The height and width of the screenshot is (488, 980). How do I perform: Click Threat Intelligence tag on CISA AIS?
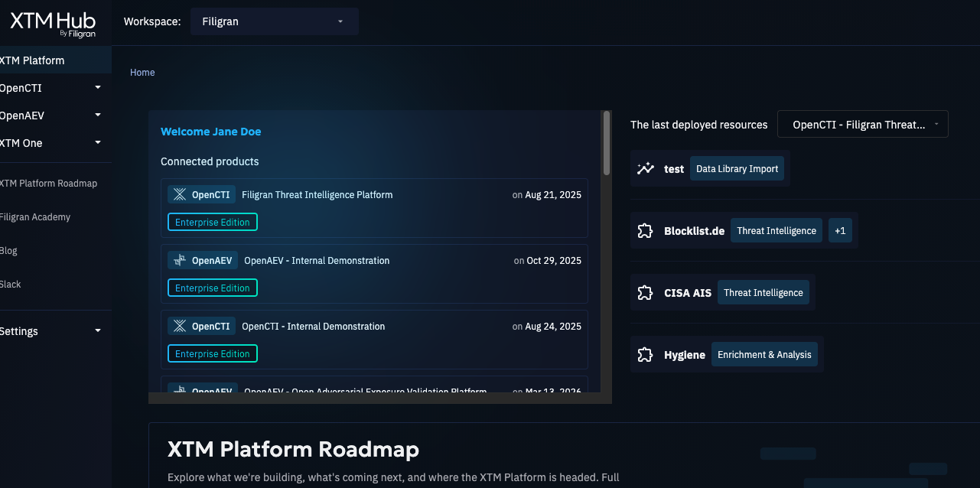[763, 293]
